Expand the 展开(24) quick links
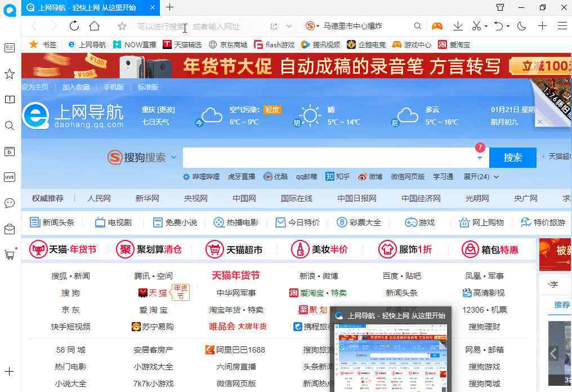This screenshot has width=572, height=392. 481,177
